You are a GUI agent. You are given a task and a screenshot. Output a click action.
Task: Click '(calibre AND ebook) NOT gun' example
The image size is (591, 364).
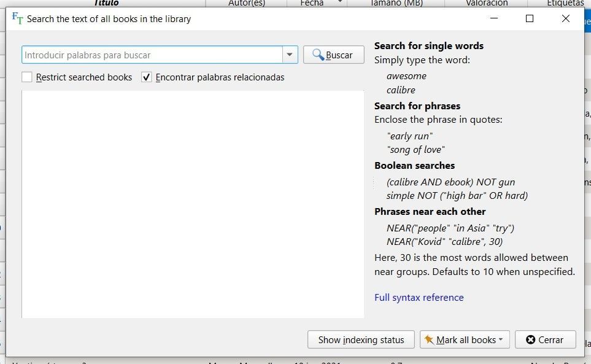coord(451,182)
